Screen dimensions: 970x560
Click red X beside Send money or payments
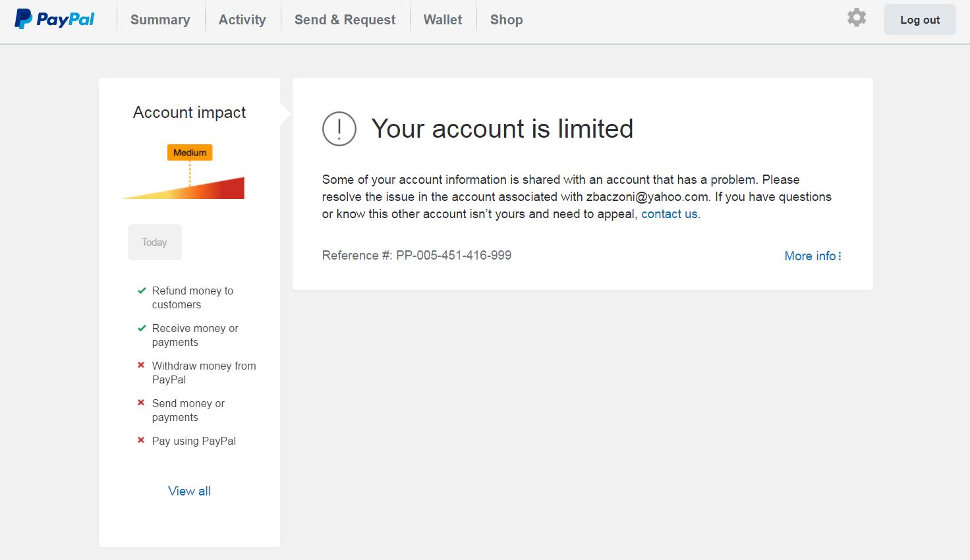(141, 403)
